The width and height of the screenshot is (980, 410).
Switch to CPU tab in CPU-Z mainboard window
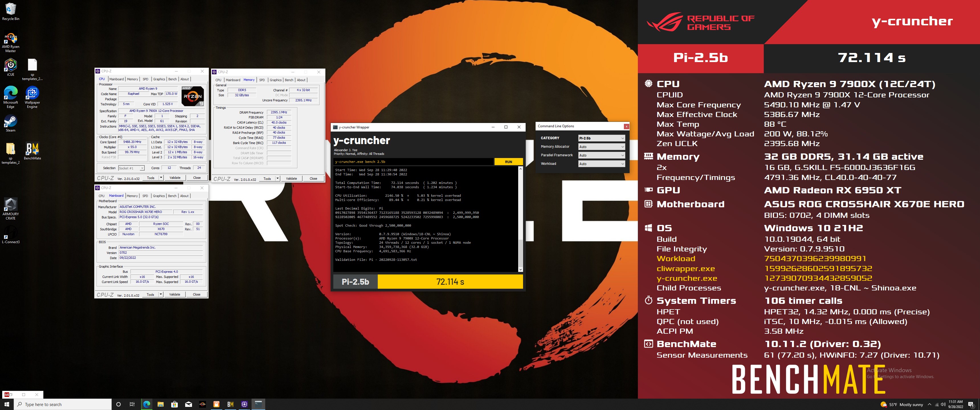[x=102, y=196]
